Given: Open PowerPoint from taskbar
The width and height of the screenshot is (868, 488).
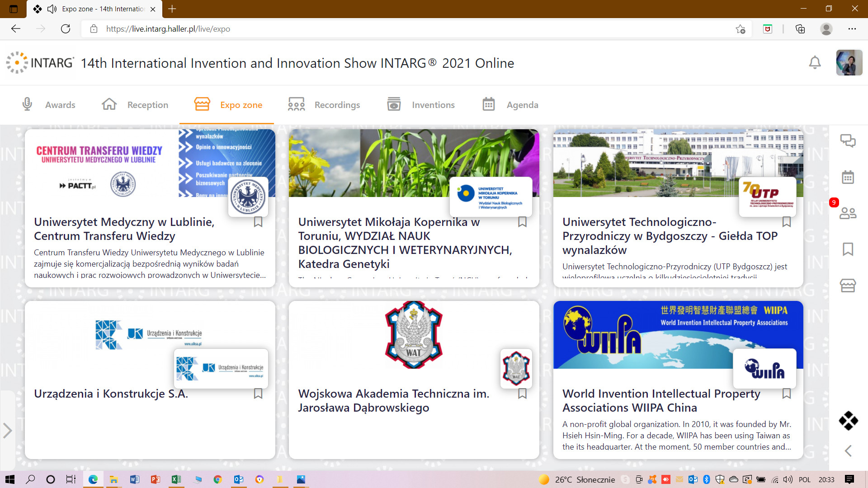Looking at the screenshot, I should (156, 479).
